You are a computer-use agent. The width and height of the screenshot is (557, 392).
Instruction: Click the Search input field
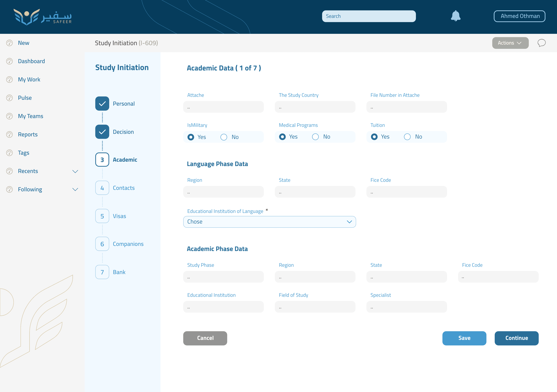pos(369,16)
